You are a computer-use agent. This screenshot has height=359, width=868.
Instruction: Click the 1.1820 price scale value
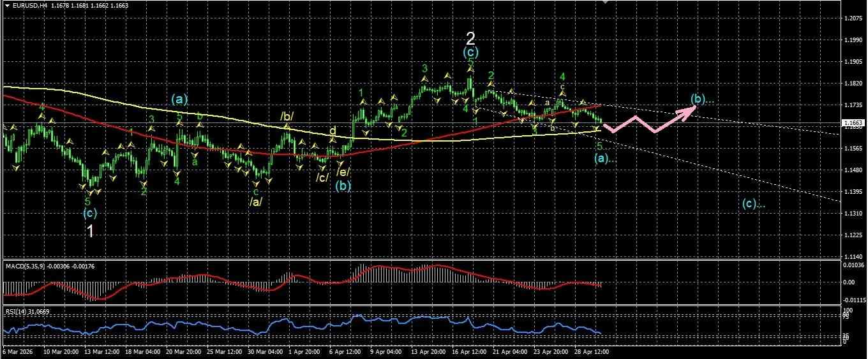pyautogui.click(x=853, y=84)
